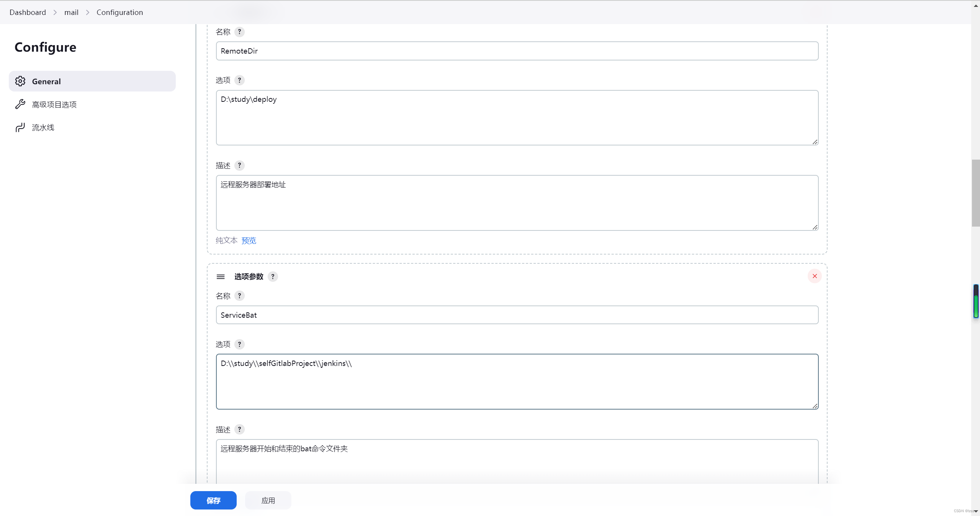Viewport: 980px width, 516px height.
Task: Delete the ServiceBat parameter with red X
Action: pos(815,276)
